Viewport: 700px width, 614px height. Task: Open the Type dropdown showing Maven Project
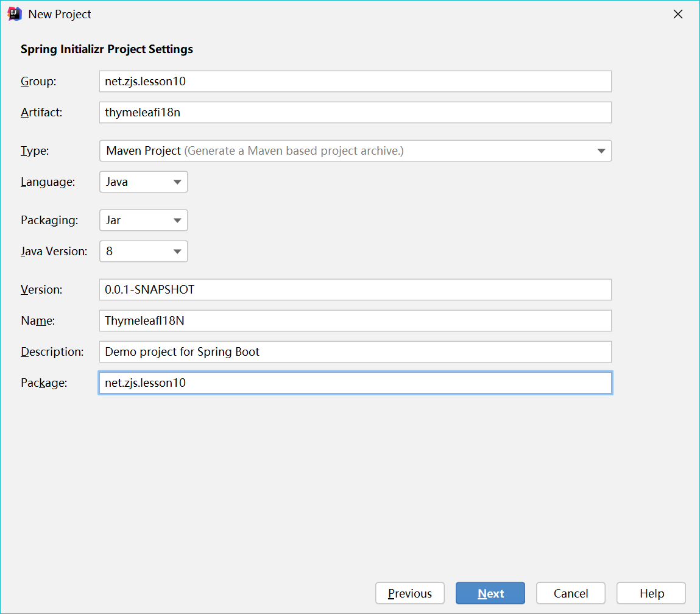[x=355, y=151]
